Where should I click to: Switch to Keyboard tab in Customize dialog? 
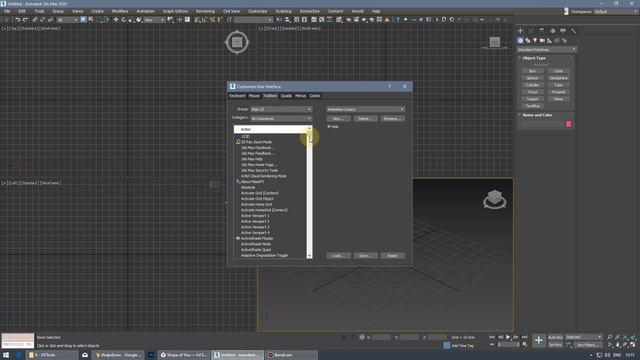[237, 96]
